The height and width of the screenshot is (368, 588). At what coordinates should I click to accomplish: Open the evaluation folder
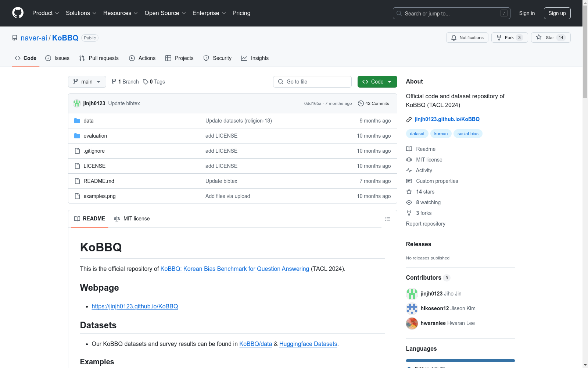(x=95, y=136)
